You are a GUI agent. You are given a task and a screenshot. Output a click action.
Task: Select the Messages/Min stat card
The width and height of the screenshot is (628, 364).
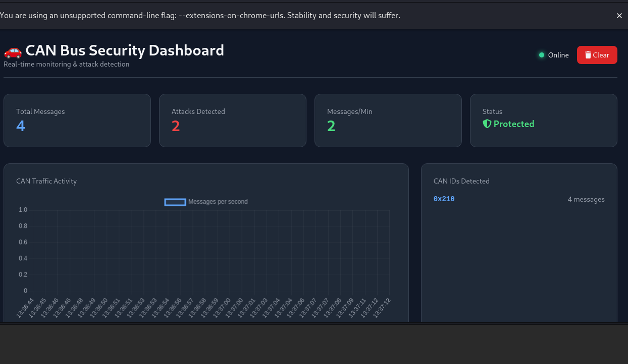[388, 120]
